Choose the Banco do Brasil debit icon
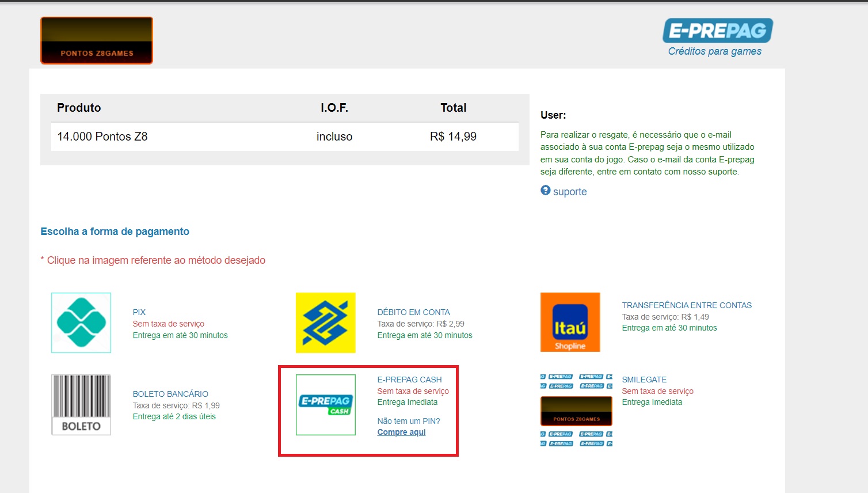Image resolution: width=868 pixels, height=493 pixels. click(326, 323)
